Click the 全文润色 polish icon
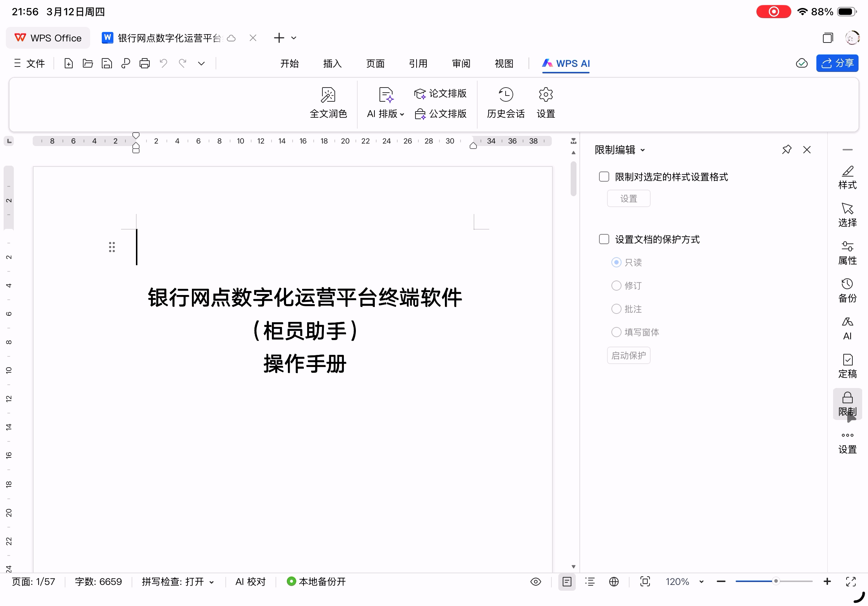868x606 pixels. pyautogui.click(x=328, y=95)
